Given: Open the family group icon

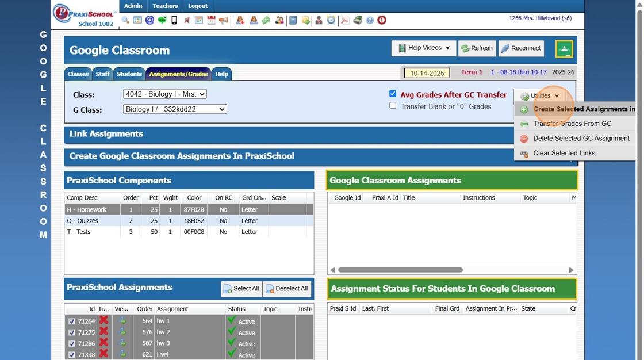Looking at the screenshot, I should 279,20.
